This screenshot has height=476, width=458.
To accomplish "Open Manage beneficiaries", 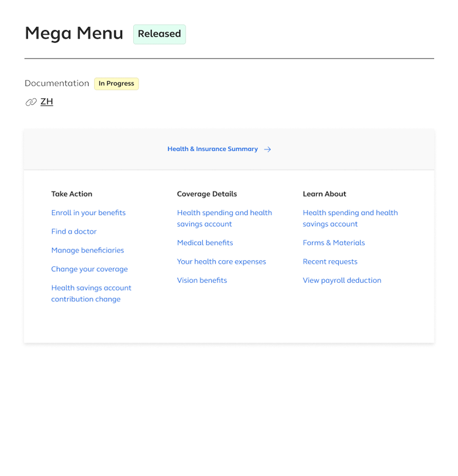I will [87, 250].
